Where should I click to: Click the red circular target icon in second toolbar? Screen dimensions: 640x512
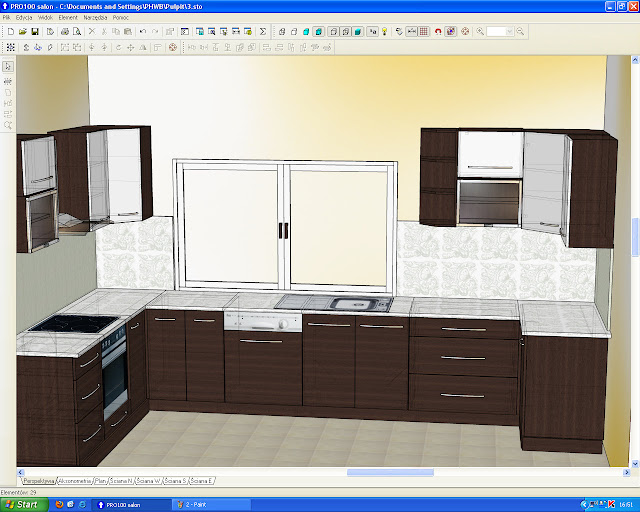[x=173, y=47]
